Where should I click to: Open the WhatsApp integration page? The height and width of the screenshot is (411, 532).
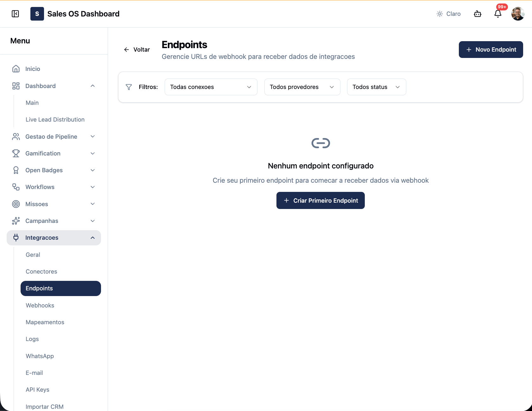pos(61,356)
